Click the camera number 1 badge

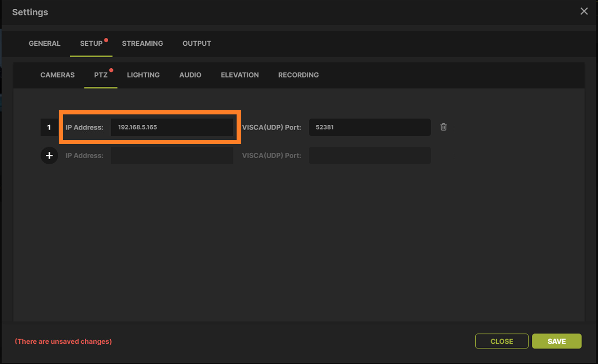(49, 127)
